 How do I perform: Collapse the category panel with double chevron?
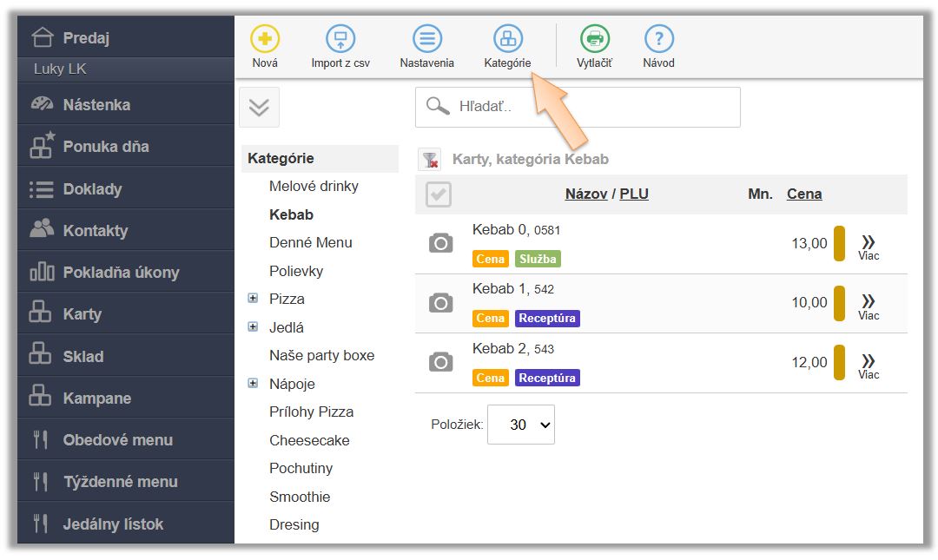coord(259,108)
